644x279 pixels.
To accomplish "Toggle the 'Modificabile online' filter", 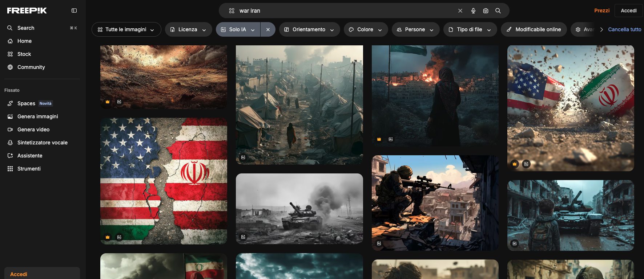I will point(534,29).
